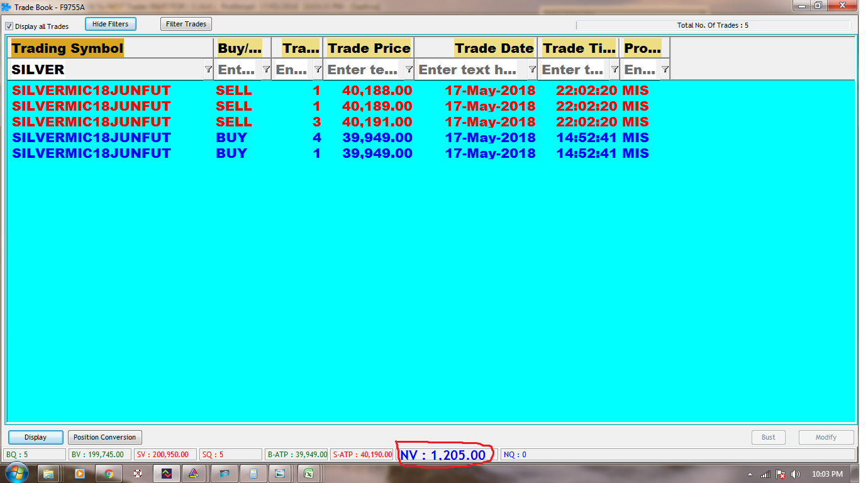The width and height of the screenshot is (868, 483).
Task: Click the Modify button
Action: (x=826, y=437)
